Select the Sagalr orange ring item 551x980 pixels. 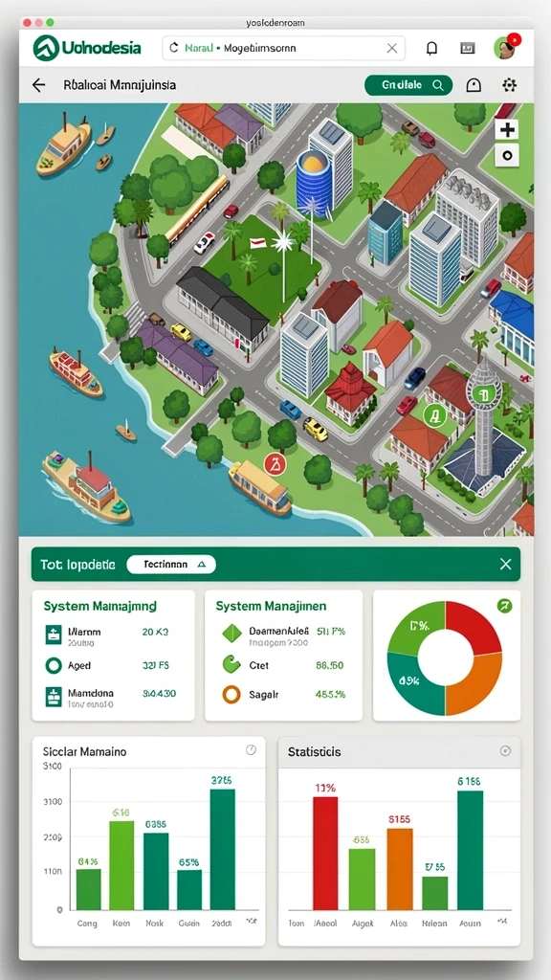click(231, 695)
